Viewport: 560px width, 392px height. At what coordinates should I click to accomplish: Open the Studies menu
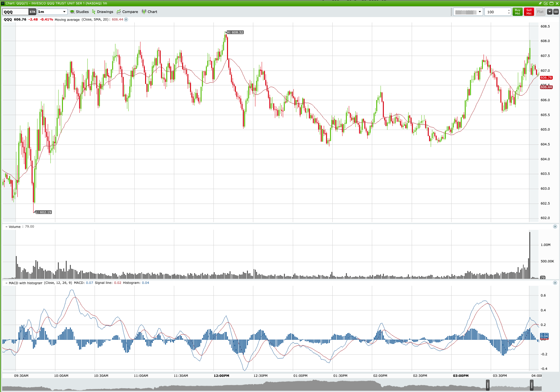[80, 12]
